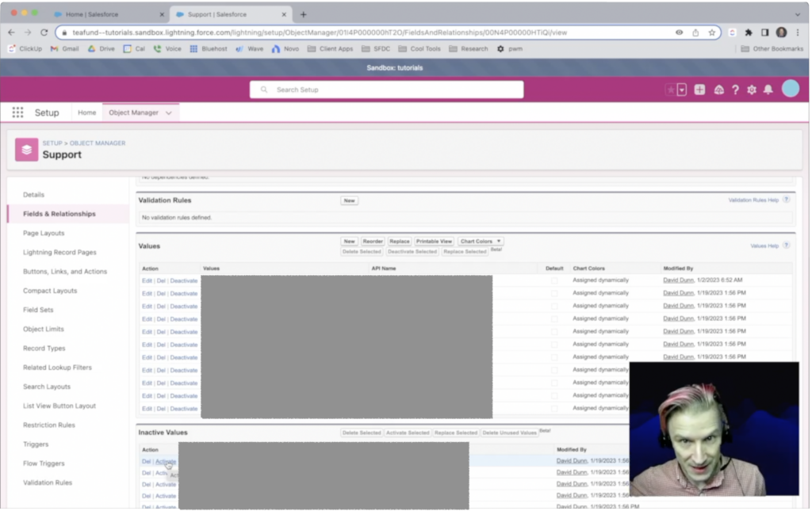
Task: Open the Chrome three-dot menu
Action: coord(798,32)
